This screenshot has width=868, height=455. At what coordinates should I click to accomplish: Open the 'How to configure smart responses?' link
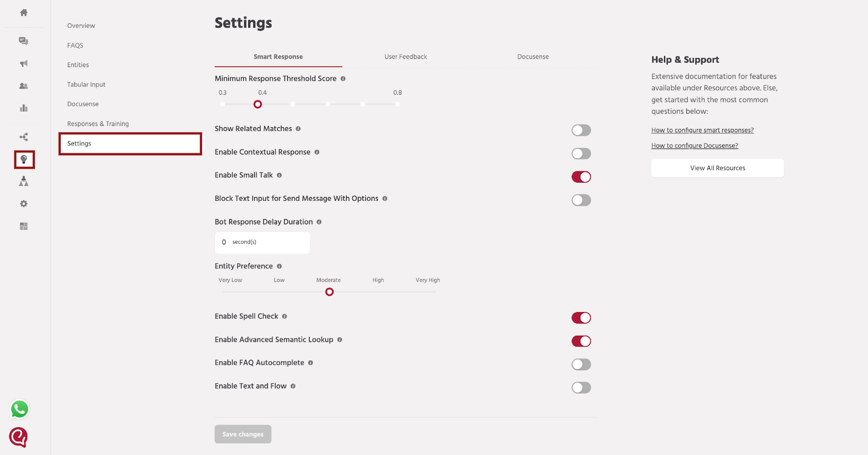702,130
